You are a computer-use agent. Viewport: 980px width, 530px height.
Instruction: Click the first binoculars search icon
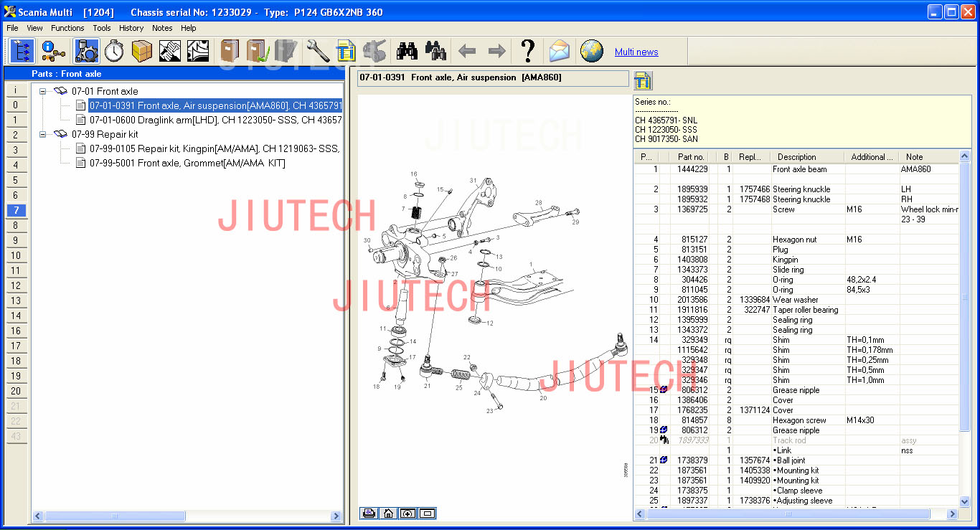click(407, 51)
